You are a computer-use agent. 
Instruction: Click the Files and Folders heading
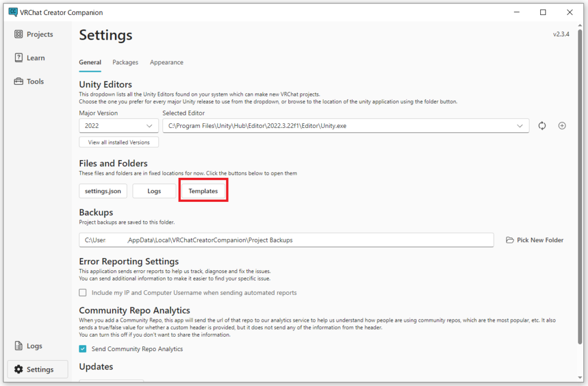pyautogui.click(x=113, y=163)
